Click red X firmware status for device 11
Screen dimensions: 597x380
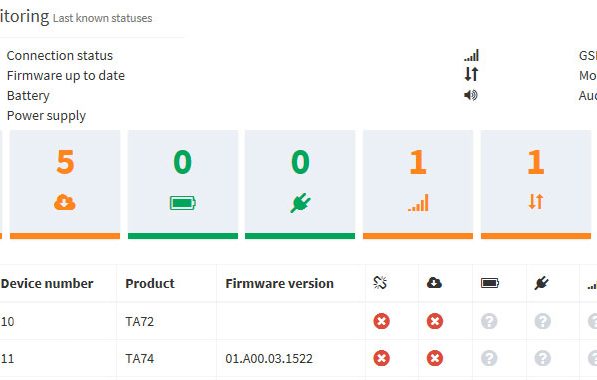click(435, 358)
